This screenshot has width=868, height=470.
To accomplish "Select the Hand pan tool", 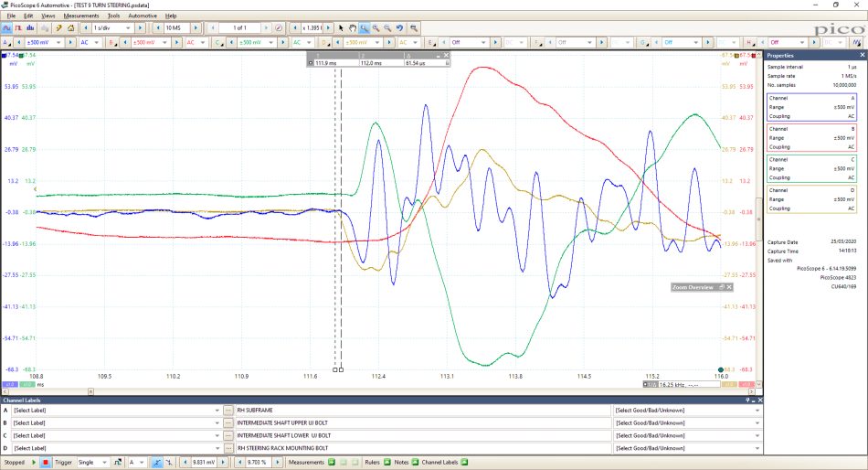I will (353, 27).
